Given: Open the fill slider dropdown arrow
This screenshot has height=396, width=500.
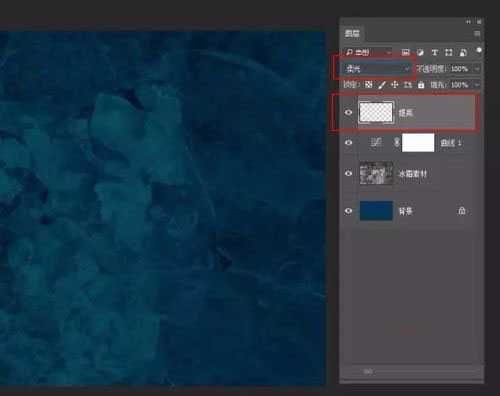Looking at the screenshot, I should point(477,85).
